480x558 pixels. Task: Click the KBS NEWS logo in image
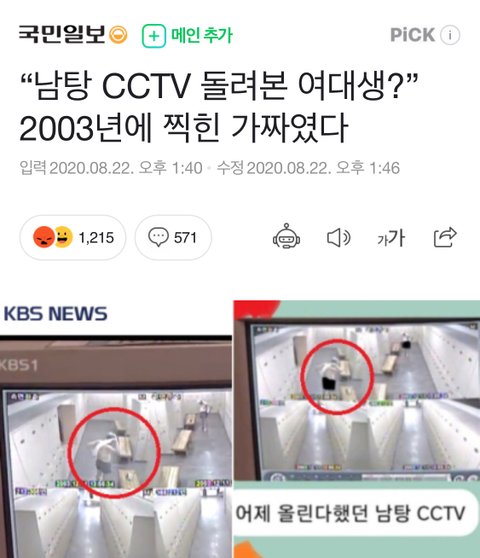pyautogui.click(x=55, y=314)
